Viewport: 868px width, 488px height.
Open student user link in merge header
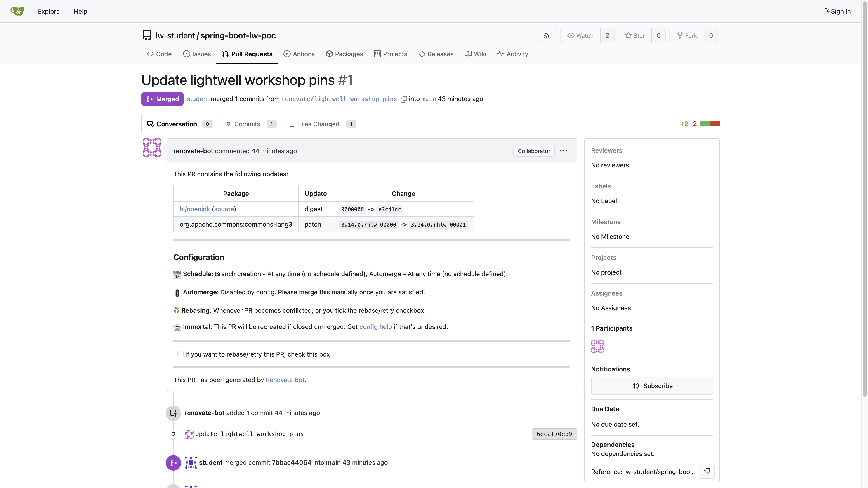tap(198, 99)
